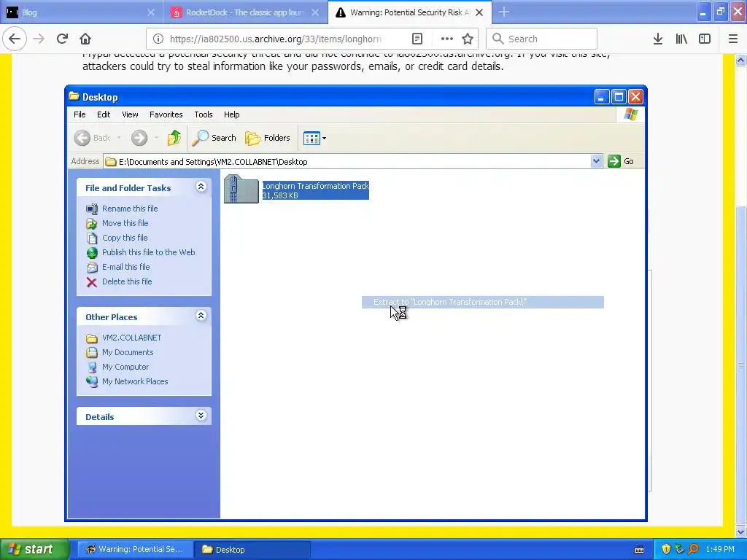This screenshot has height=560, width=747.
Task: Click the Longhorn Transformation Pack file name
Action: coord(315,186)
